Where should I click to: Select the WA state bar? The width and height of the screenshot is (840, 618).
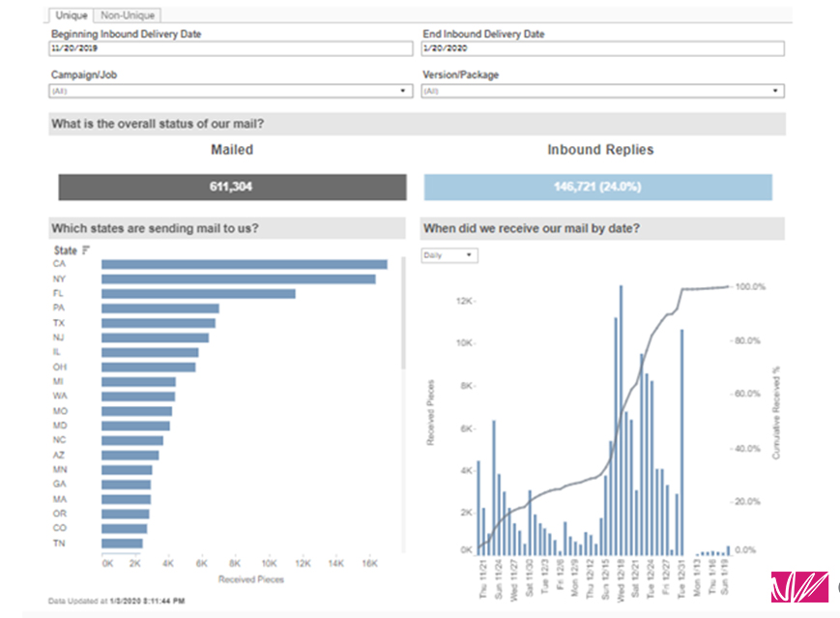(138, 397)
